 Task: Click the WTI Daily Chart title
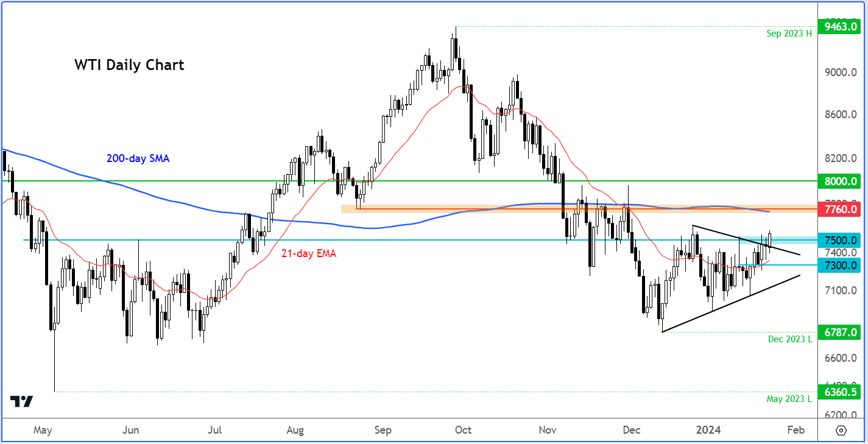(x=129, y=65)
